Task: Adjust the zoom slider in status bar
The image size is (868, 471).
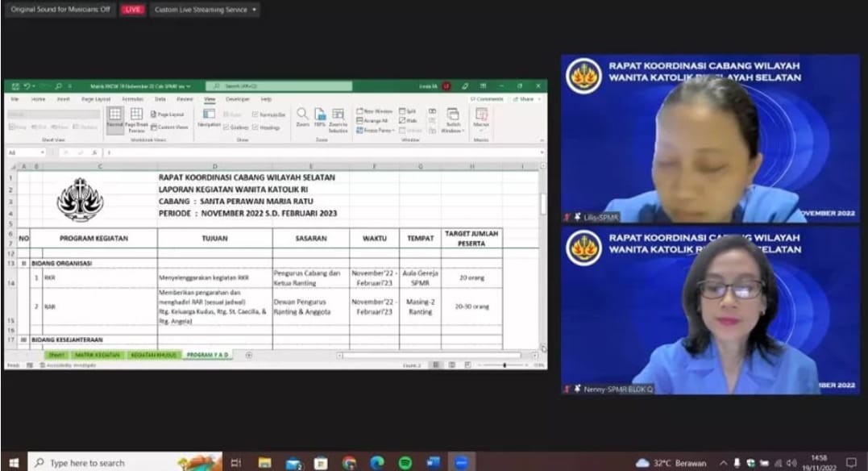Action: (x=505, y=365)
